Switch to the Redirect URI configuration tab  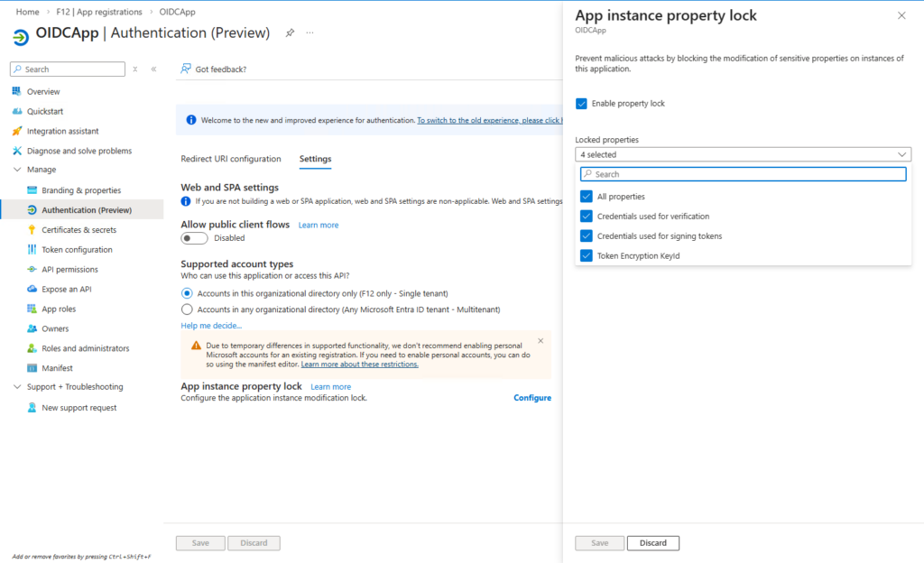point(231,159)
